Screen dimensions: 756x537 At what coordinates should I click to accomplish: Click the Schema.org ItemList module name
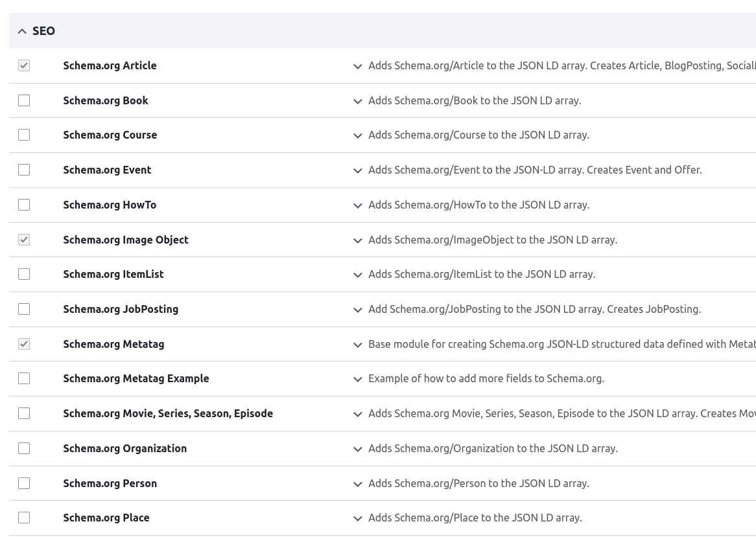coord(113,274)
